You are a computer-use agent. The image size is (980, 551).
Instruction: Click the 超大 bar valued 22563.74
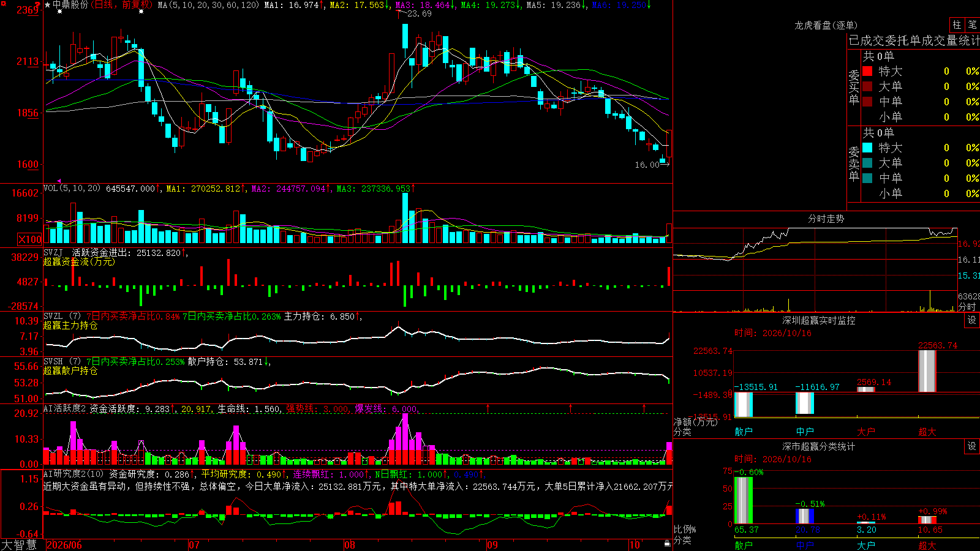pos(927,371)
